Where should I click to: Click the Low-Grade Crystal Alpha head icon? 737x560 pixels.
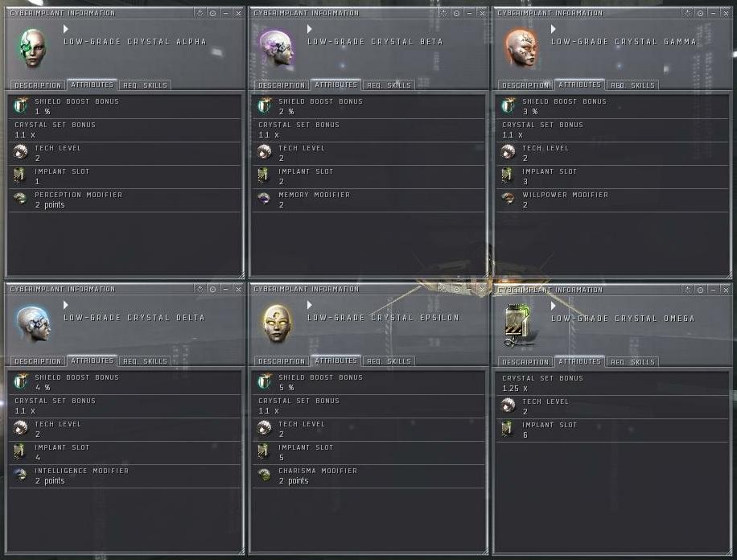[x=32, y=48]
